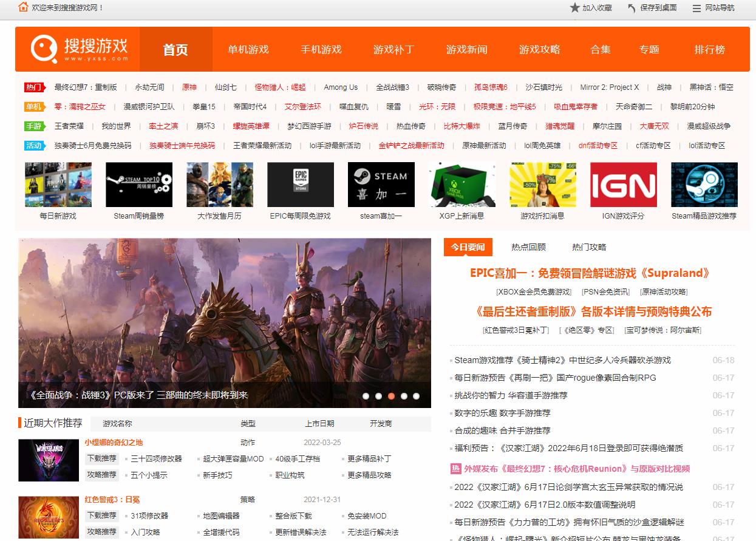Viewport: 756px width, 541px height.
Task: Select the fourth carousel dot
Action: click(x=404, y=396)
